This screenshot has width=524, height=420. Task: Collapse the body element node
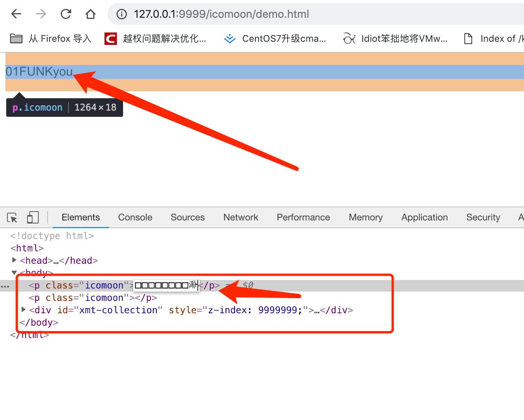click(x=14, y=273)
